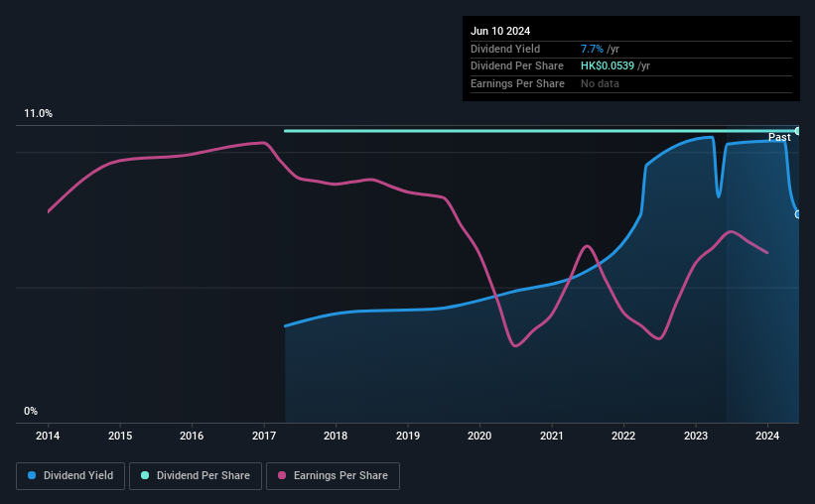Viewport: 815px width, 504px height.
Task: Click the blue Dividend Yield legend dot
Action: (32, 475)
